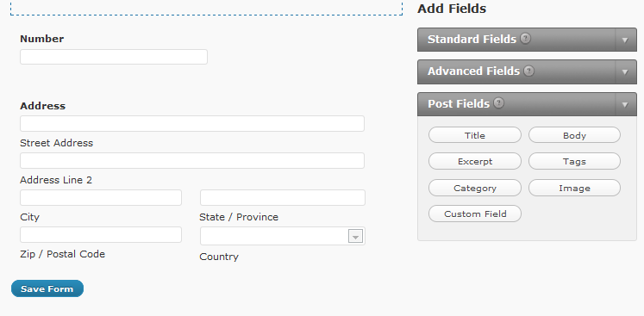This screenshot has height=316, width=644.
Task: Click the Save Form button
Action: pos(47,288)
